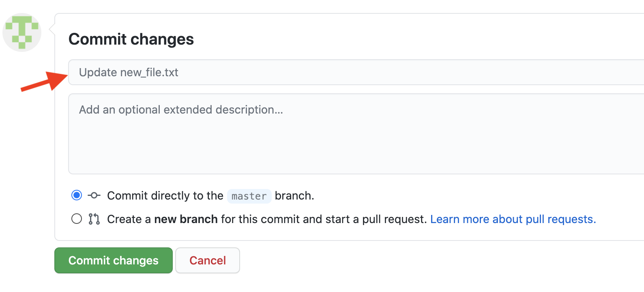Click the git commit icon beside first radio
Screen dimensions: 644x292
click(94, 195)
